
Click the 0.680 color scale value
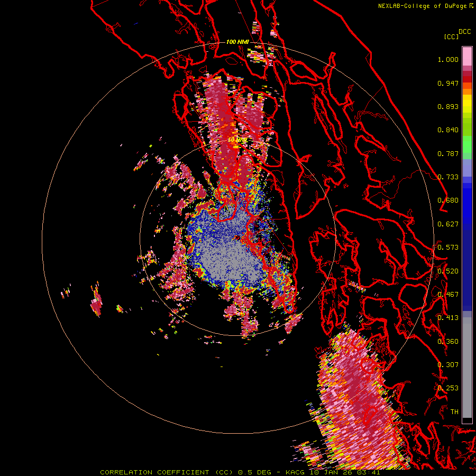click(x=448, y=200)
